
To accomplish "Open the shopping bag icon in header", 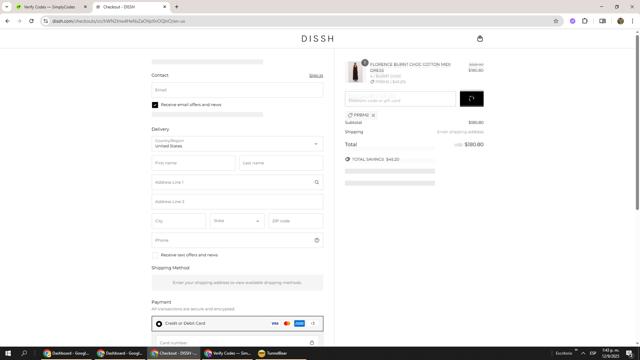I will click(480, 39).
